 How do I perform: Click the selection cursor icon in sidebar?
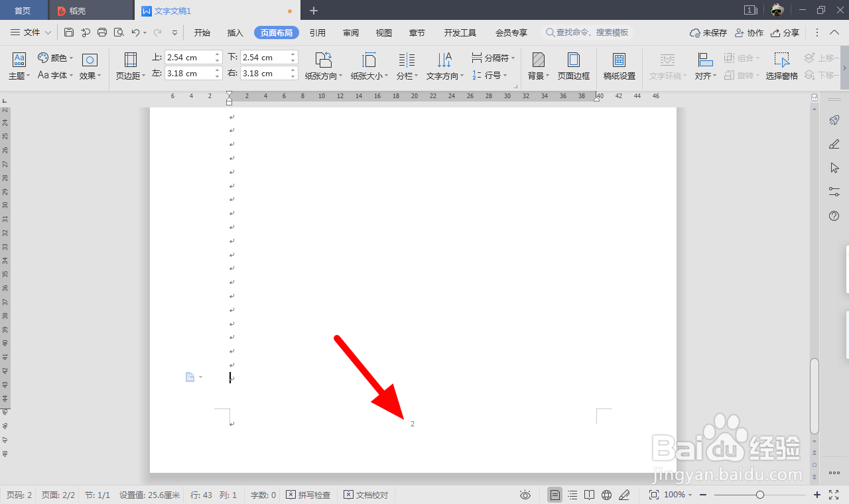[x=834, y=168]
